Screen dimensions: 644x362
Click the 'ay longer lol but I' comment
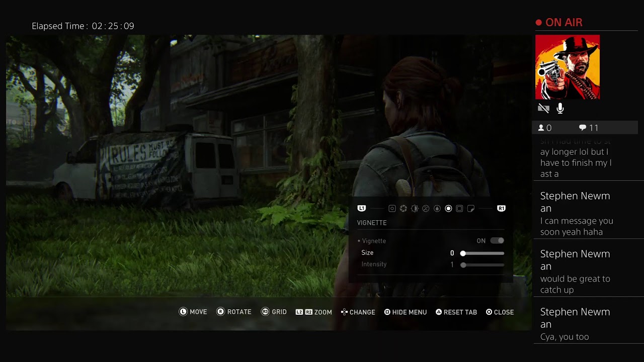point(575,152)
